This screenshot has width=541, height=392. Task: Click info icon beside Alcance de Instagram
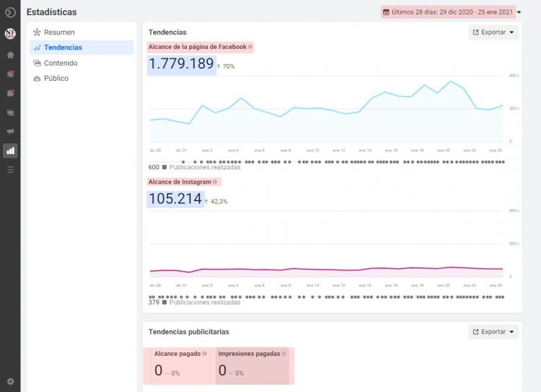click(x=215, y=182)
